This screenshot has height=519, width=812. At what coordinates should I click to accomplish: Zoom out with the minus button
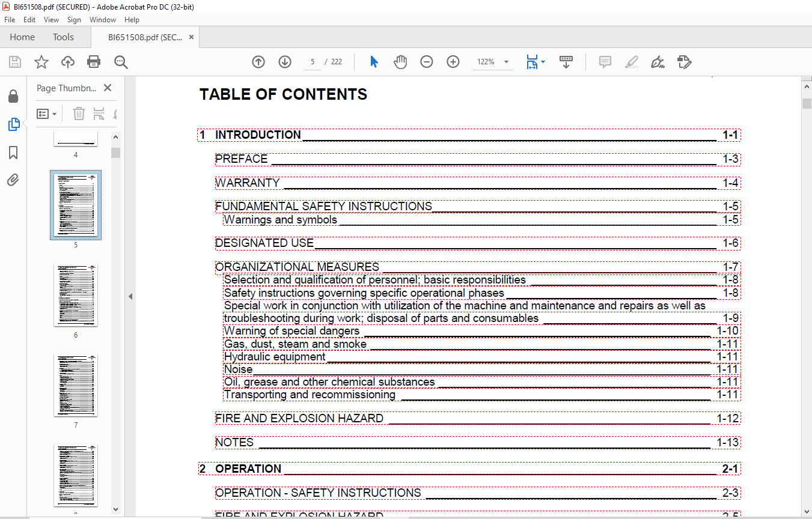(427, 62)
